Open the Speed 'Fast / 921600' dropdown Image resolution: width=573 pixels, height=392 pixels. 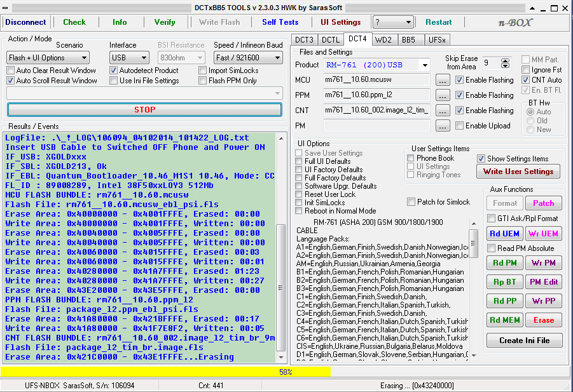248,58
